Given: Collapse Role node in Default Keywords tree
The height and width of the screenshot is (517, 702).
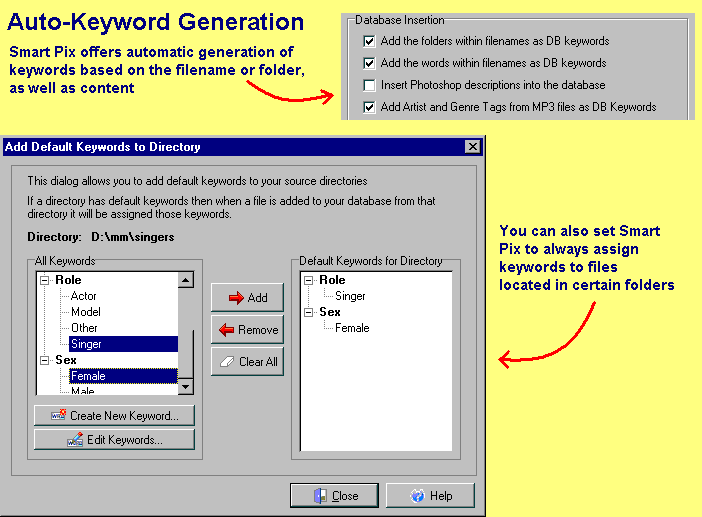Looking at the screenshot, I should coord(308,280).
